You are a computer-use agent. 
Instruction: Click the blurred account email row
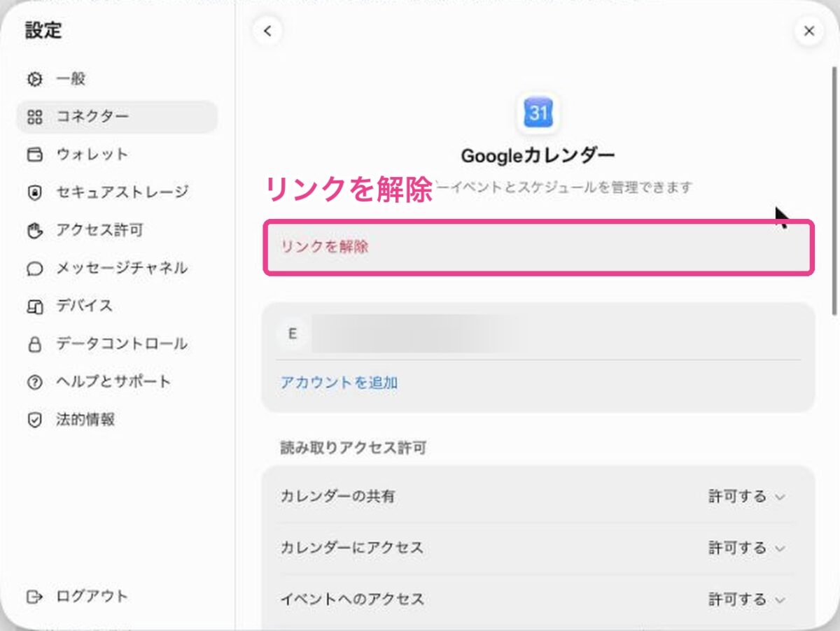[538, 334]
